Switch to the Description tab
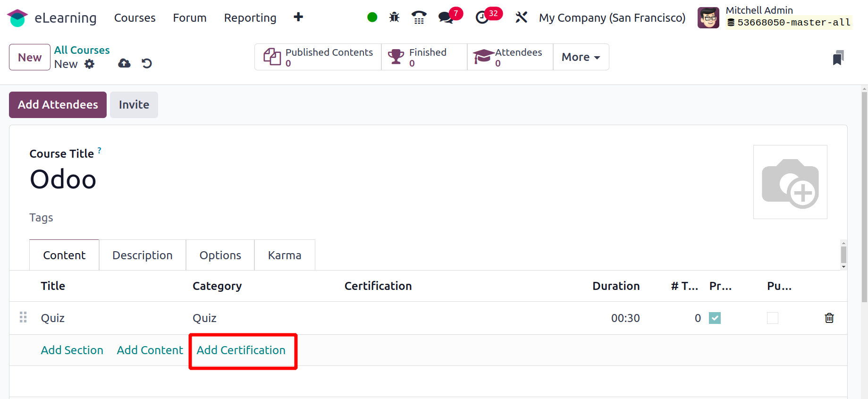Screen dimensions: 868x399 click(x=143, y=255)
